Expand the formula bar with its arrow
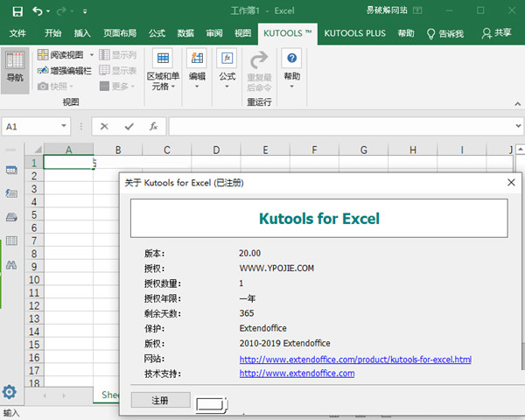The image size is (525, 420). tap(518, 126)
